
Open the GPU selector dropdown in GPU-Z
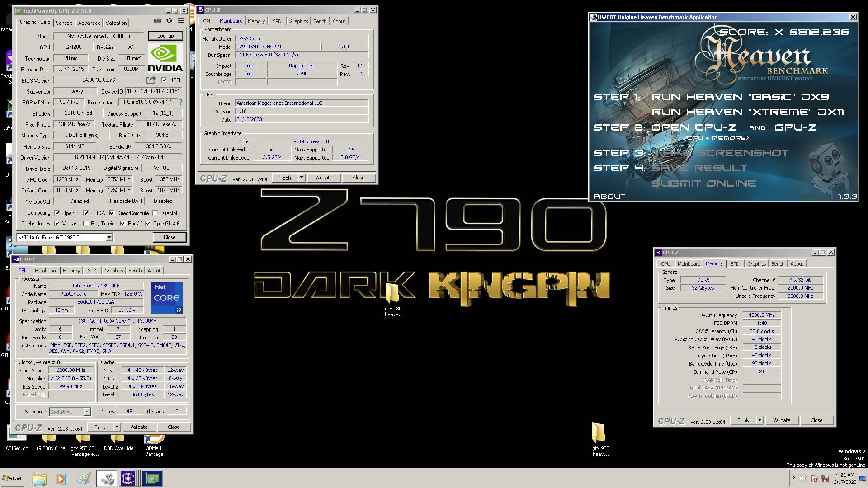[109, 237]
